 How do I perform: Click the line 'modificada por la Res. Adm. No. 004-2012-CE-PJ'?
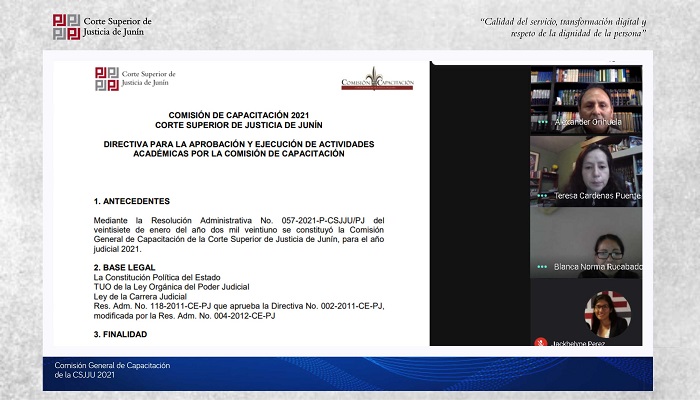pyautogui.click(x=184, y=316)
